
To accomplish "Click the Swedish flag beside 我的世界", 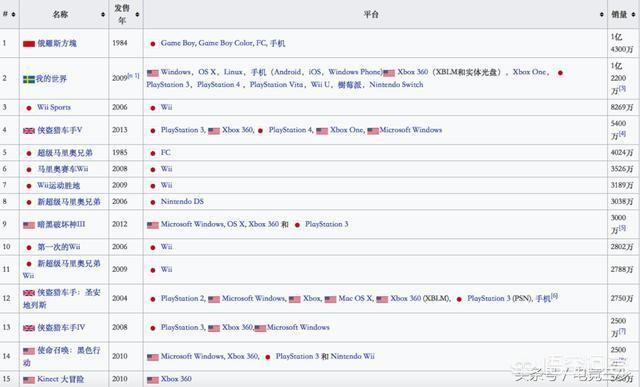I will coord(29,79).
